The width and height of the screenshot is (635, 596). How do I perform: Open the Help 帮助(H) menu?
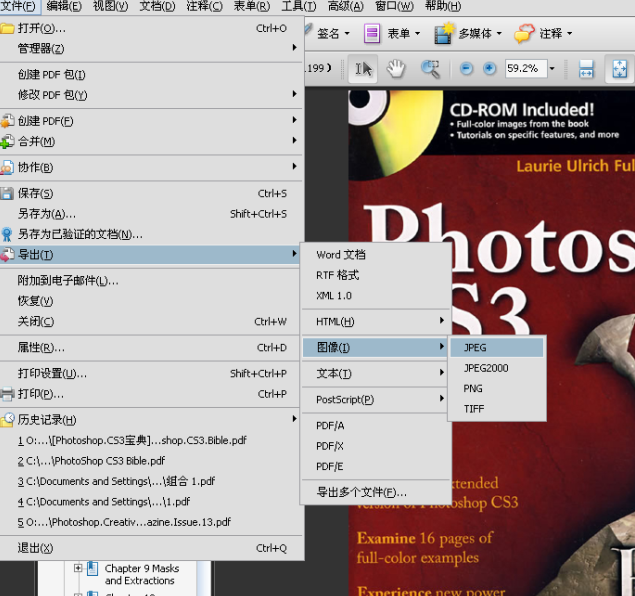tap(443, 6)
